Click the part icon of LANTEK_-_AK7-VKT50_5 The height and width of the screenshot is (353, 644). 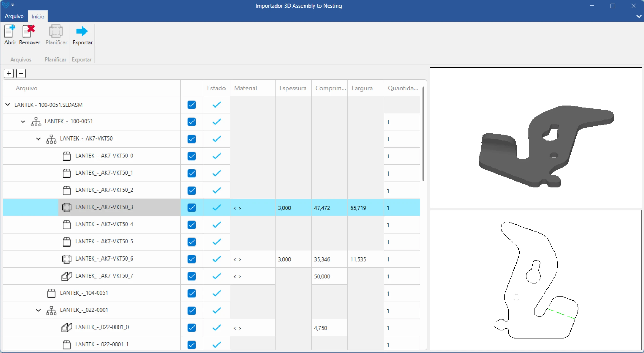tap(67, 242)
